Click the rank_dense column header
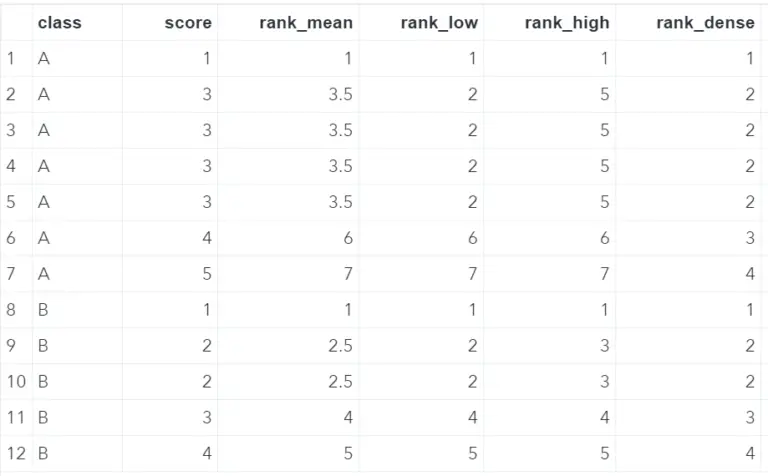 click(x=705, y=23)
